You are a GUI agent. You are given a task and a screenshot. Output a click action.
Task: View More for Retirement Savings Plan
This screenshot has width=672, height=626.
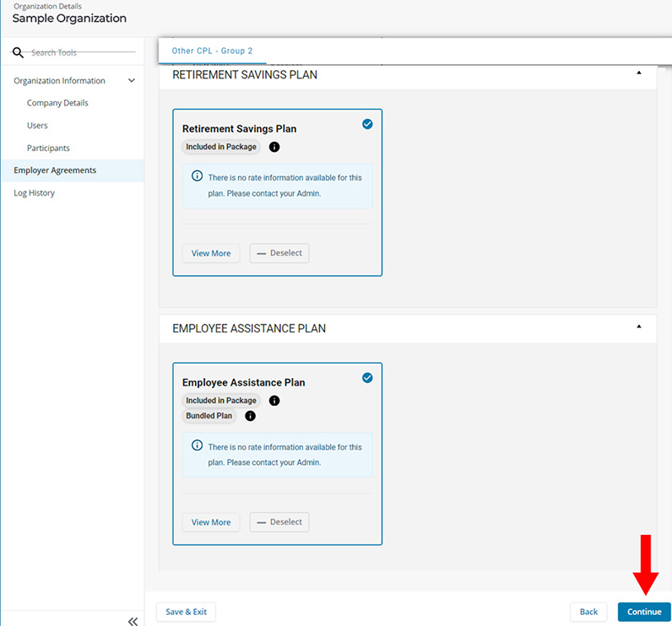point(211,253)
